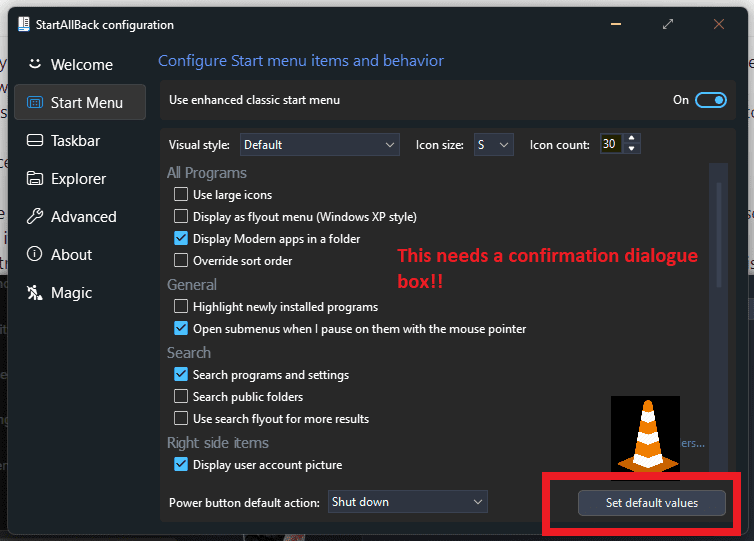Enable Override sort order checkbox
Image resolution: width=754 pixels, height=541 pixels.
tap(181, 260)
